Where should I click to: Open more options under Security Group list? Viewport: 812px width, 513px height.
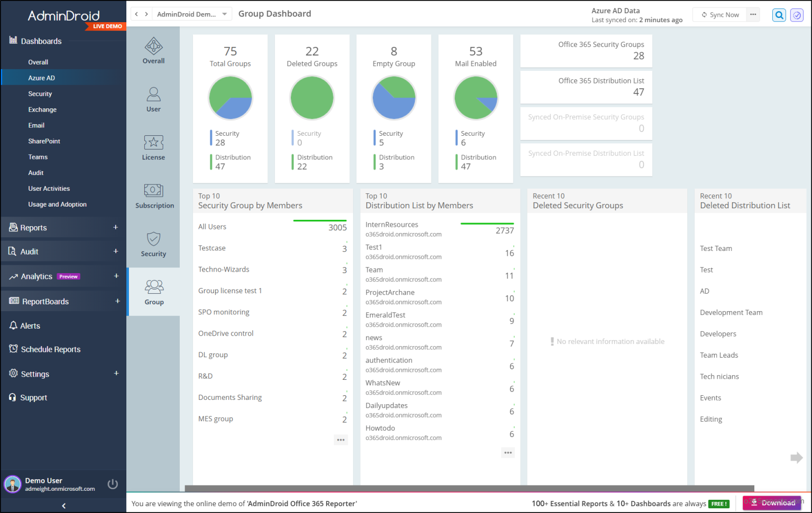pyautogui.click(x=341, y=440)
